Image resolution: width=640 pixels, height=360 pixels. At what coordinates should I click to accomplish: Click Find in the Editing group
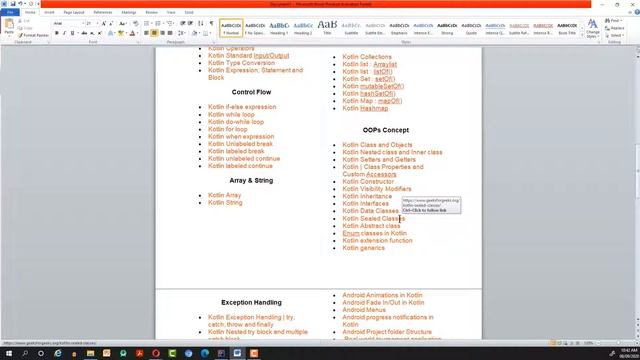coord(613,20)
